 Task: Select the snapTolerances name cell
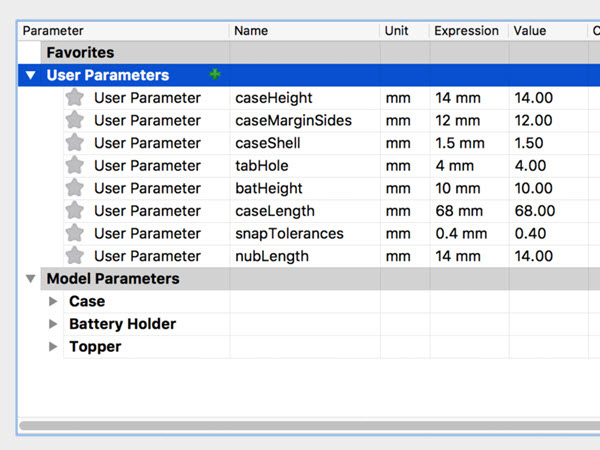click(x=289, y=233)
